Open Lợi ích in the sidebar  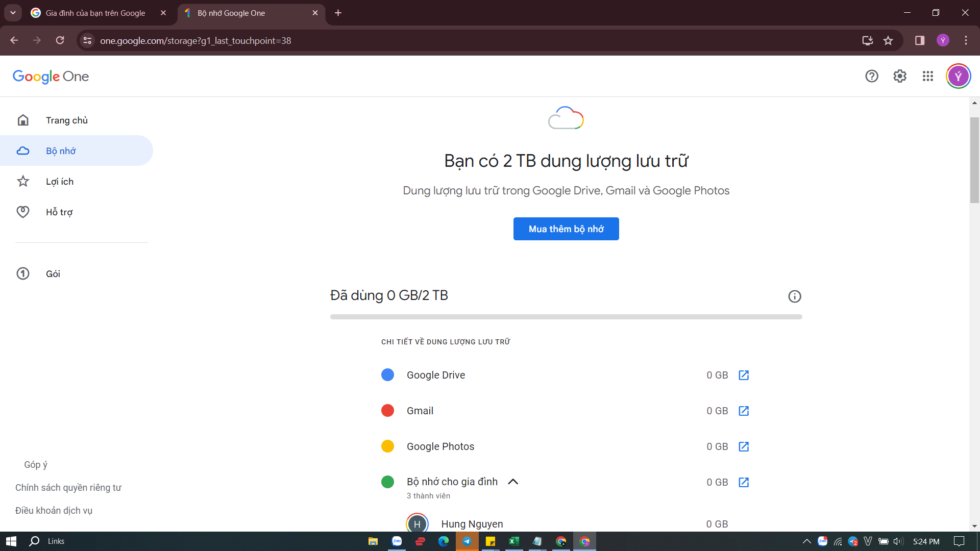point(77,181)
